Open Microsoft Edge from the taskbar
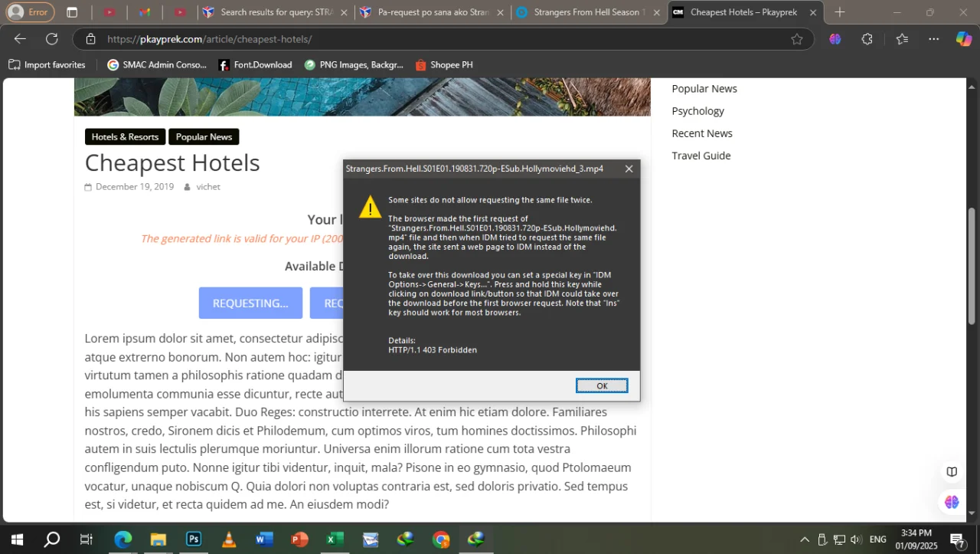Screen dimensions: 980x554 (123, 539)
